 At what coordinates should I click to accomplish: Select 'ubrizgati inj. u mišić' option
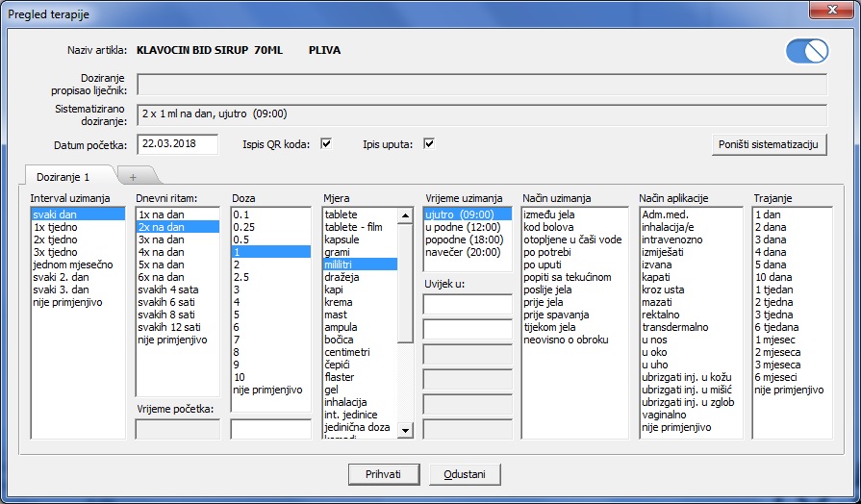691,391
